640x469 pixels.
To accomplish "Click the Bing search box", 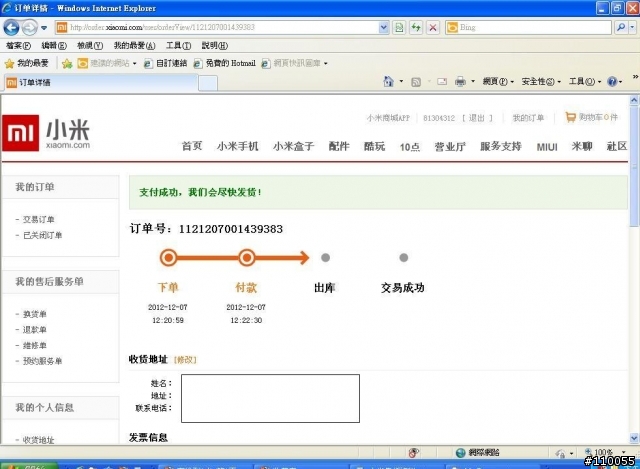I will (528, 27).
